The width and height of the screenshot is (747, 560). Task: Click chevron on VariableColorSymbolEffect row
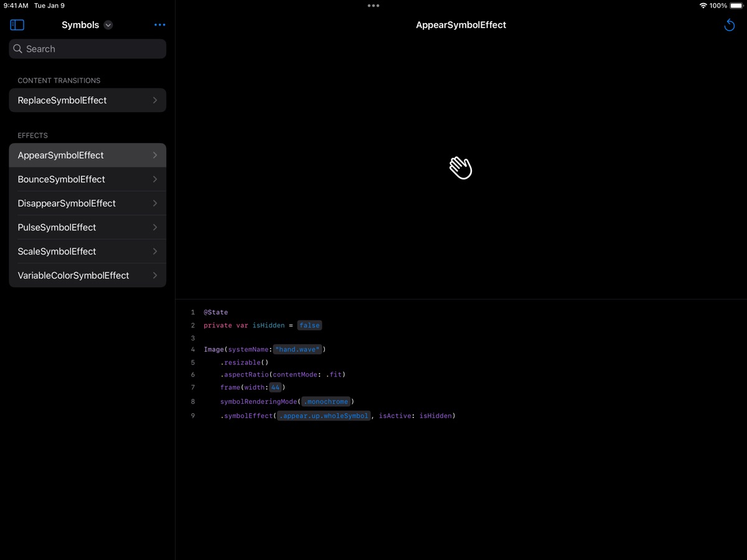155,276
